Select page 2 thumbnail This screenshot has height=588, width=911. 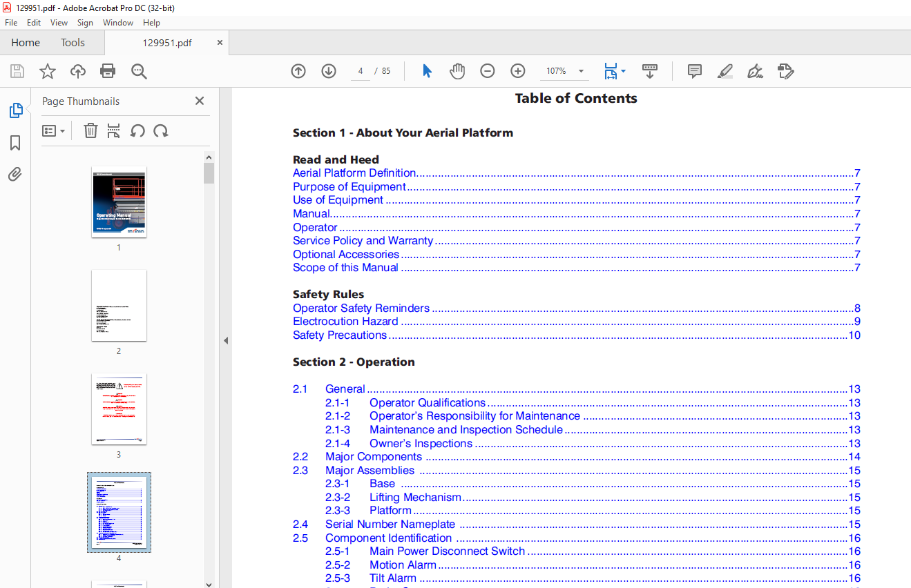pyautogui.click(x=119, y=305)
